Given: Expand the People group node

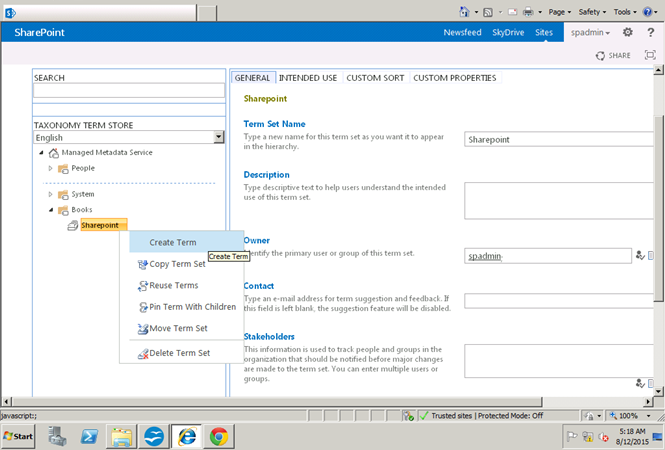Looking at the screenshot, I should click(50, 168).
